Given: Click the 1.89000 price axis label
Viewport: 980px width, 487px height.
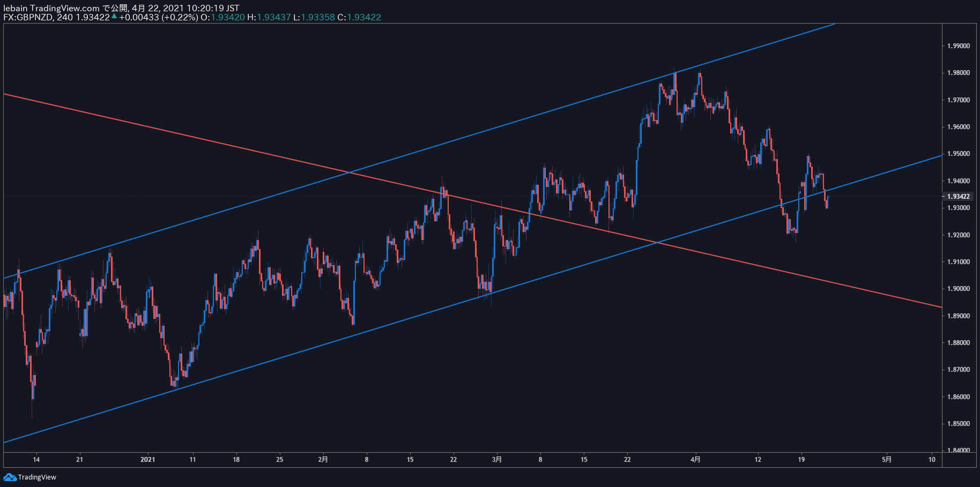Looking at the screenshot, I should tap(959, 316).
